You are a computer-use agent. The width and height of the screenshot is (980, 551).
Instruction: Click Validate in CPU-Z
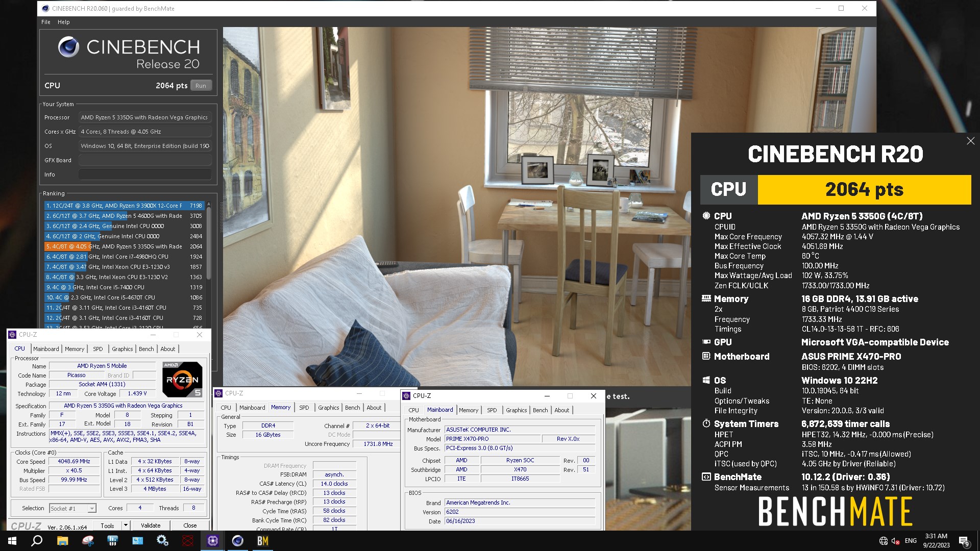click(151, 525)
